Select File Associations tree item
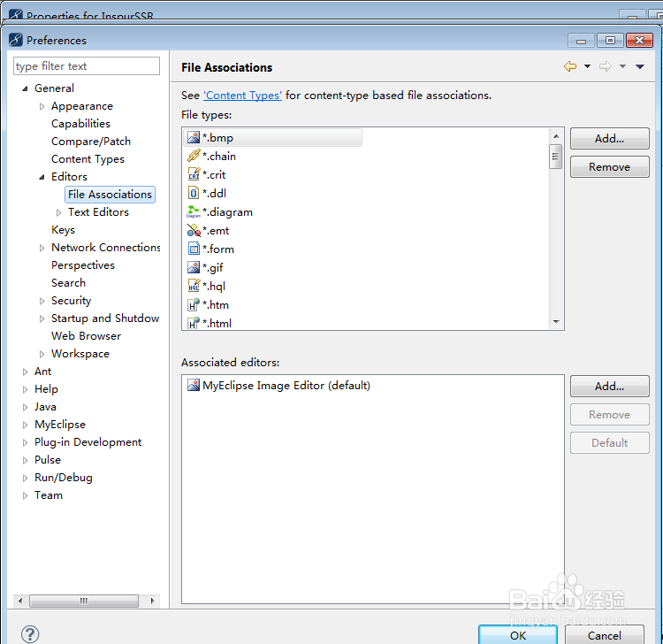The image size is (663, 644). (110, 195)
